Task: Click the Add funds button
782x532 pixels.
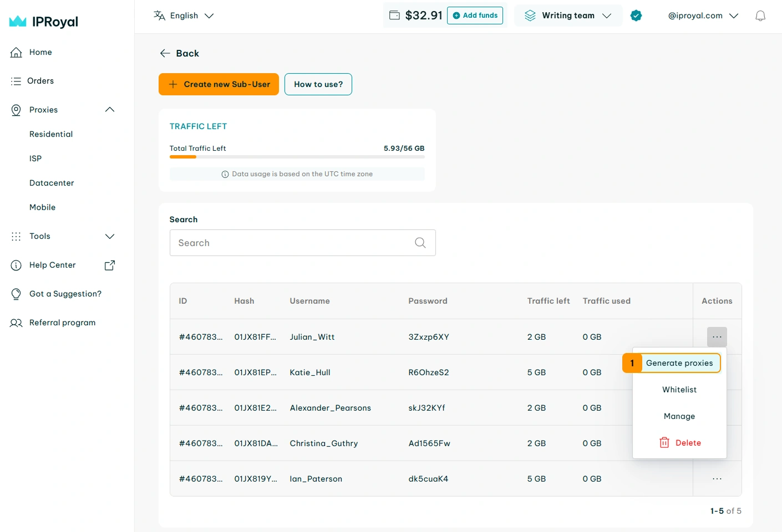Action: pyautogui.click(x=475, y=16)
